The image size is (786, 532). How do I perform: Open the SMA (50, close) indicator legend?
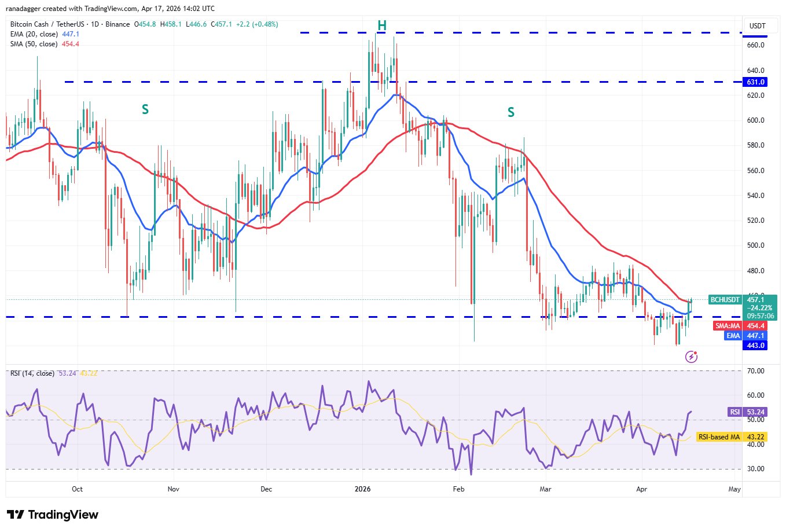pyautogui.click(x=34, y=44)
